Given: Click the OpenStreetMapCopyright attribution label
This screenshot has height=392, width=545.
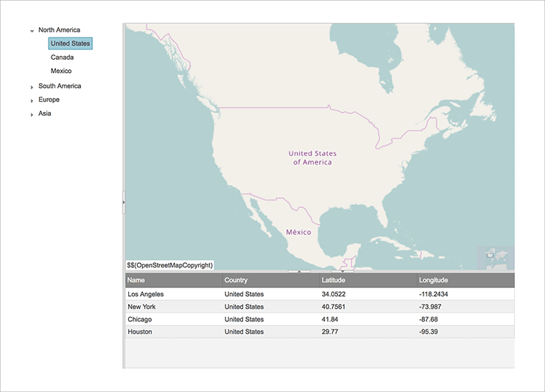Looking at the screenshot, I should 169,265.
